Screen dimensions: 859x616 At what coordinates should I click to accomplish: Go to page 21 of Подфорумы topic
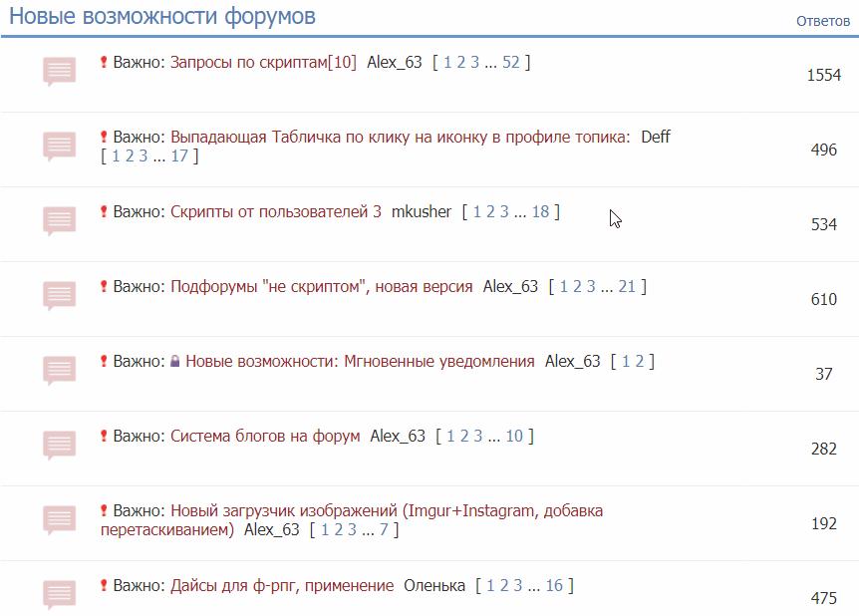(627, 287)
